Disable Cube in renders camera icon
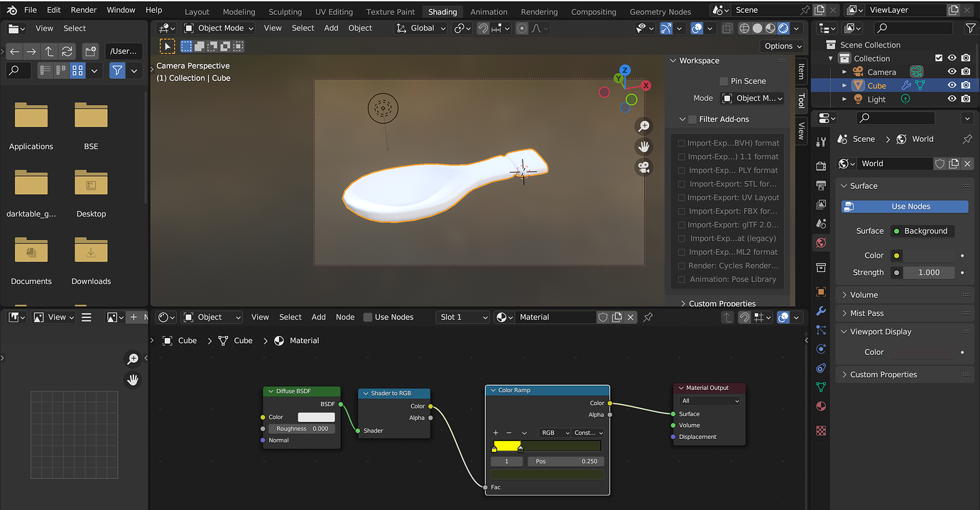The height and width of the screenshot is (510, 980). pos(966,85)
